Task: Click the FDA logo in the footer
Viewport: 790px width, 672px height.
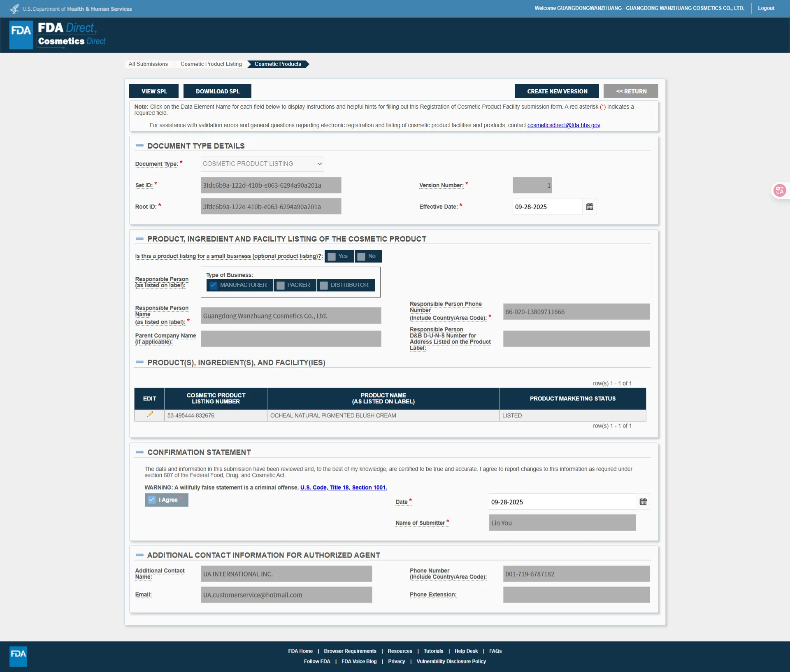Action: click(x=18, y=656)
